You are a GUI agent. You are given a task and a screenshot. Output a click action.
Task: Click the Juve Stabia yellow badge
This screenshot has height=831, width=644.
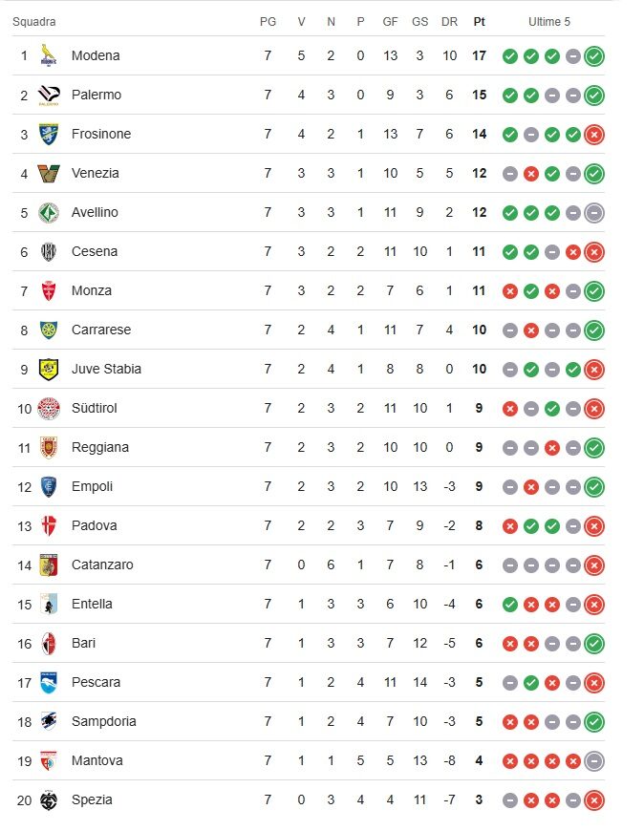coord(49,369)
